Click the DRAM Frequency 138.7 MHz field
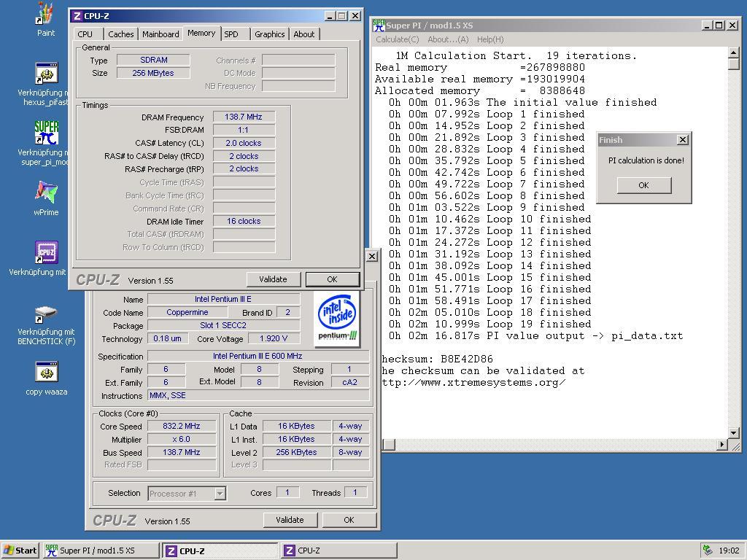 (x=244, y=117)
